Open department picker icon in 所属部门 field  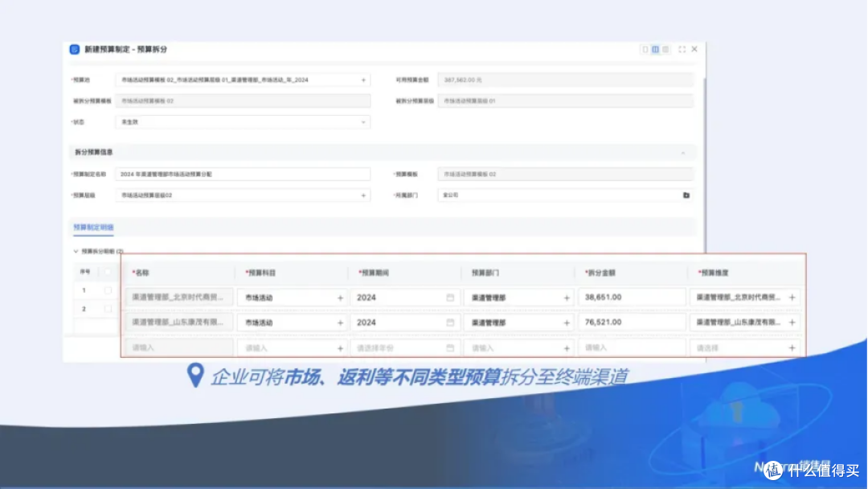686,195
